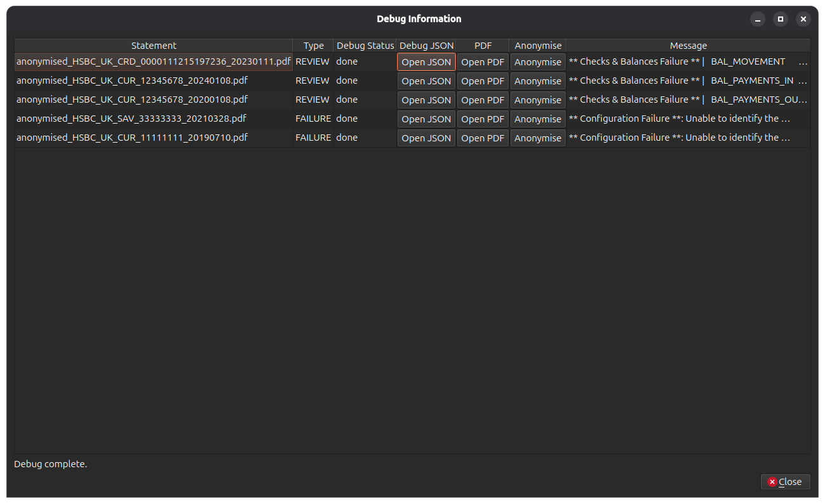Viewport: 825px width, 504px height.
Task: Anonymise the CRD_0000111215197236 statement
Action: pyautogui.click(x=538, y=62)
